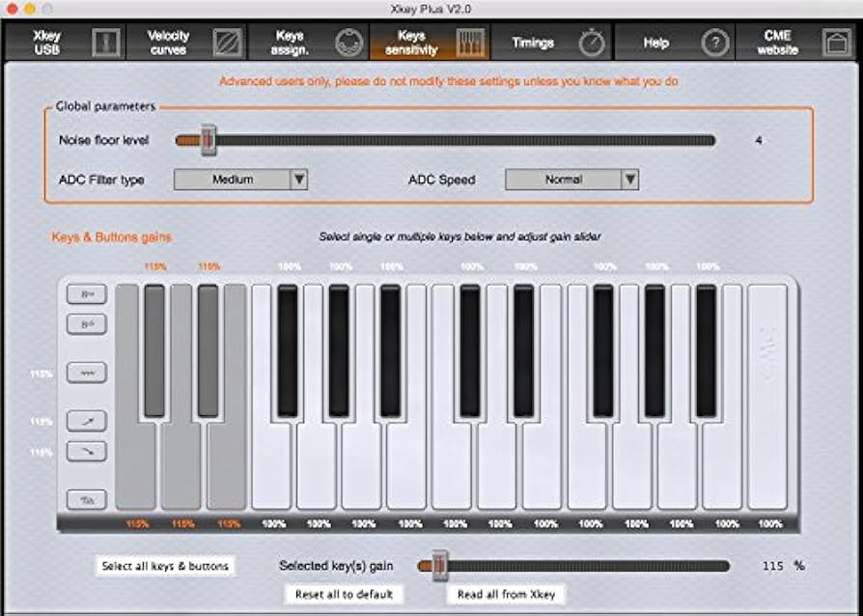Select the Pitch bend up button

[87, 421]
